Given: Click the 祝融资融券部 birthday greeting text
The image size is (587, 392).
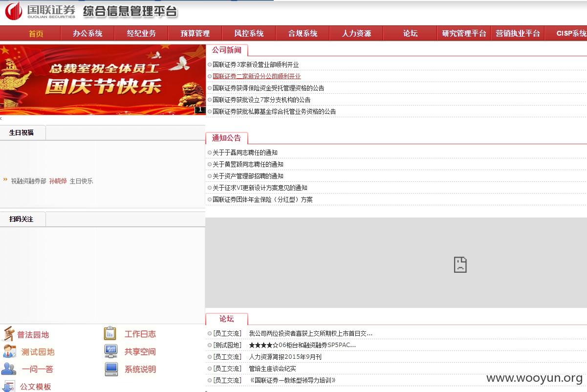Looking at the screenshot, I should [28, 181].
